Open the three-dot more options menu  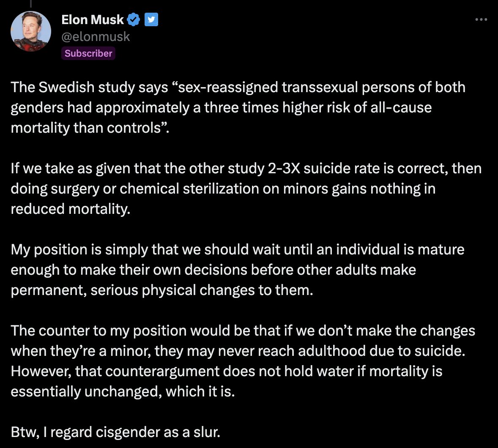click(481, 19)
